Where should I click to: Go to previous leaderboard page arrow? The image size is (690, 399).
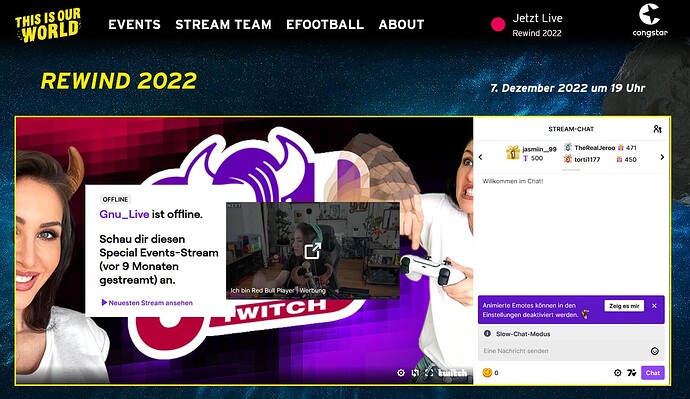click(481, 157)
